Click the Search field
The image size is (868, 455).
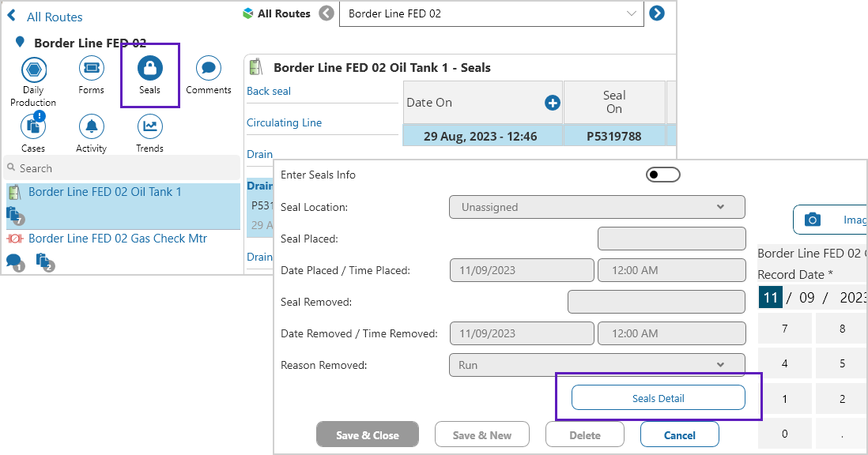click(x=123, y=168)
